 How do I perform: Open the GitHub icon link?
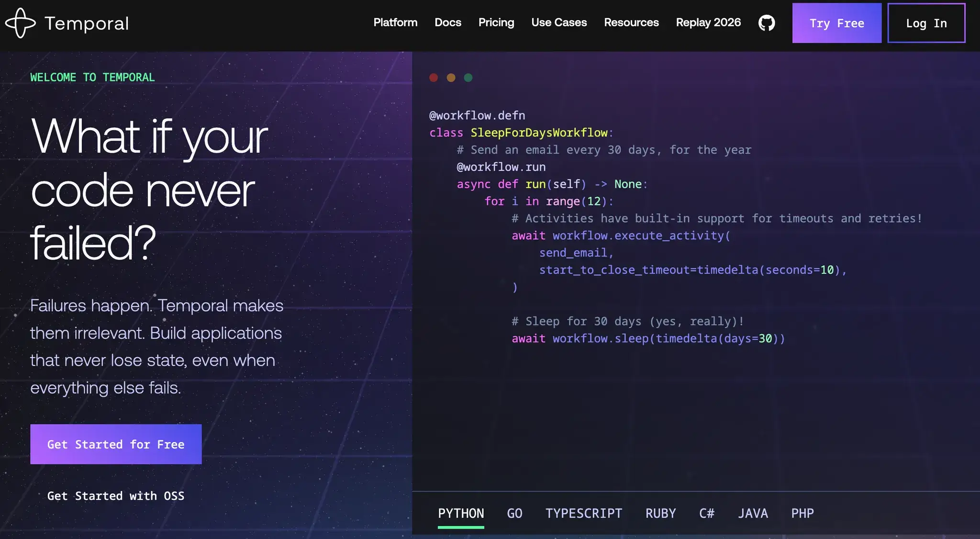(x=767, y=23)
